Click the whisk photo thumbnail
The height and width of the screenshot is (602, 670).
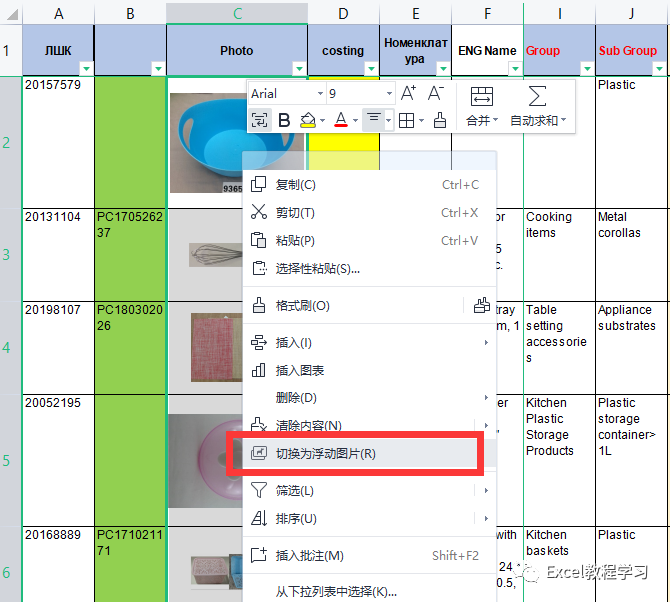(x=216, y=255)
